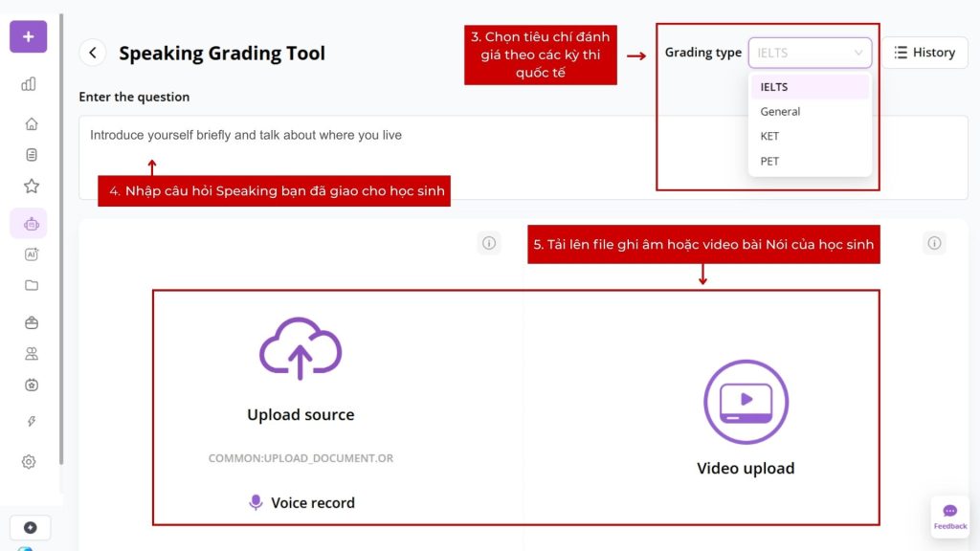Open the settings gear icon

pyautogui.click(x=29, y=462)
